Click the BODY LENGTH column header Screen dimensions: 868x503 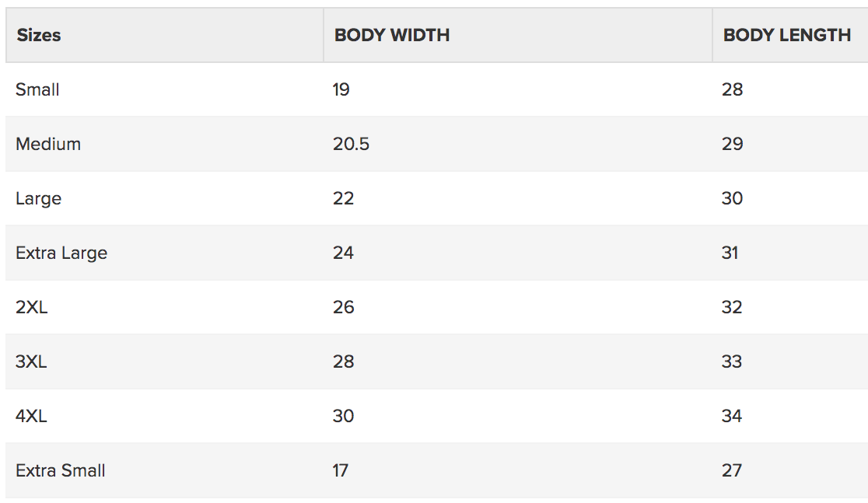(786, 35)
